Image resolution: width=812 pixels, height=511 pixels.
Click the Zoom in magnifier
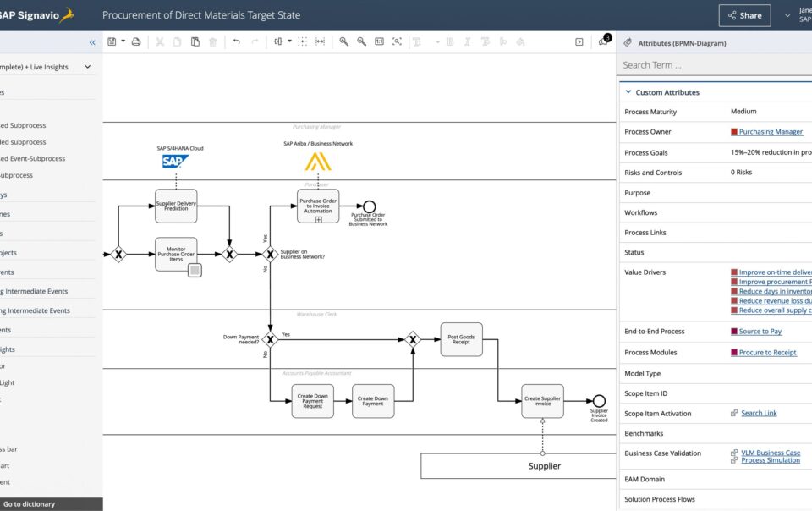click(x=344, y=41)
